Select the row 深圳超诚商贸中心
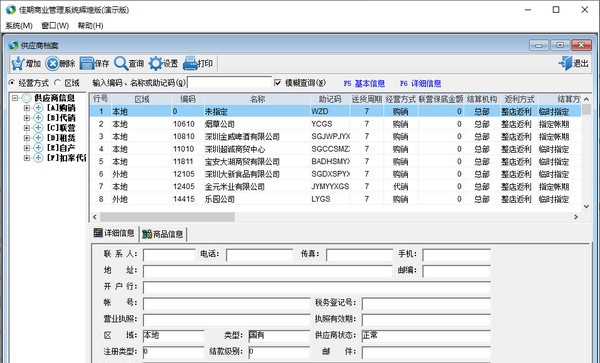Screen dimensions: 600x363 [x=336, y=149]
